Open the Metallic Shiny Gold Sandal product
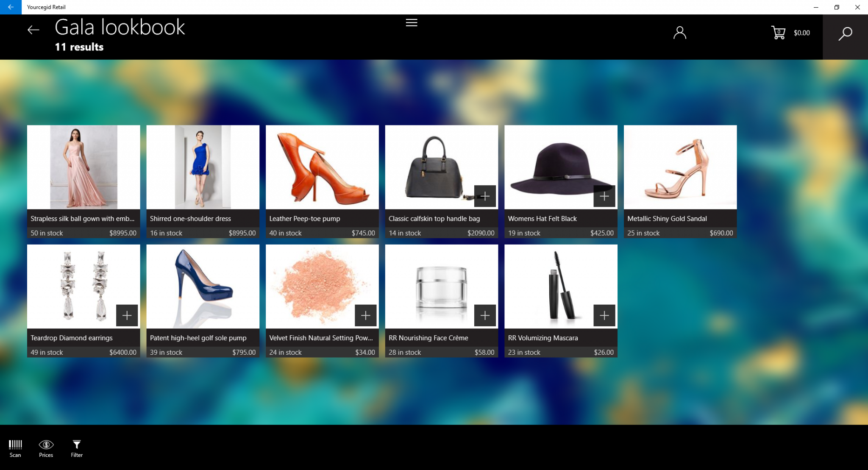 [680, 167]
